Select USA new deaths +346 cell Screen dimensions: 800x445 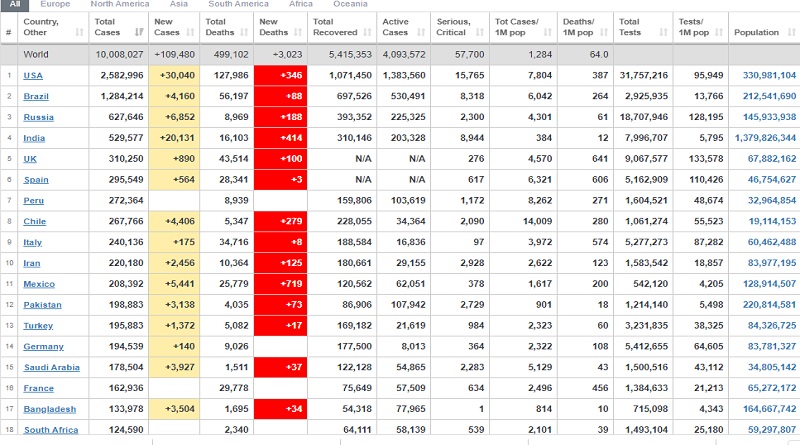click(281, 76)
